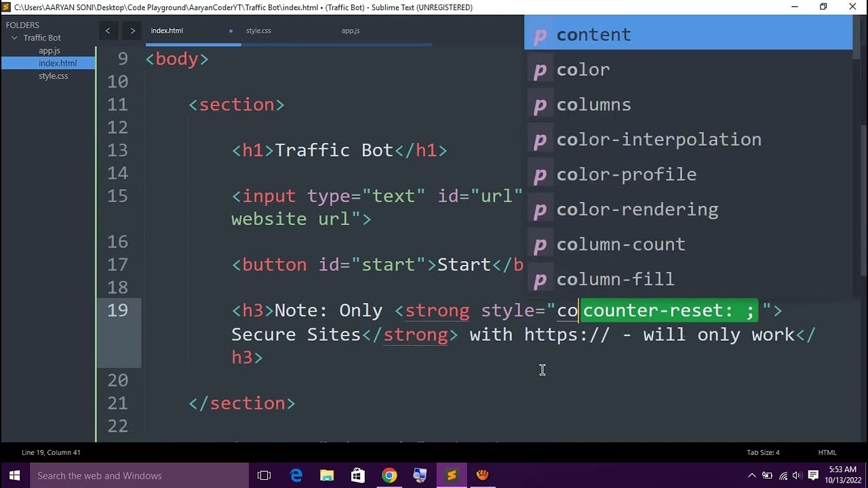Open Sublime Text icon on the taskbar
Screen dimensions: 868x488
click(451, 475)
